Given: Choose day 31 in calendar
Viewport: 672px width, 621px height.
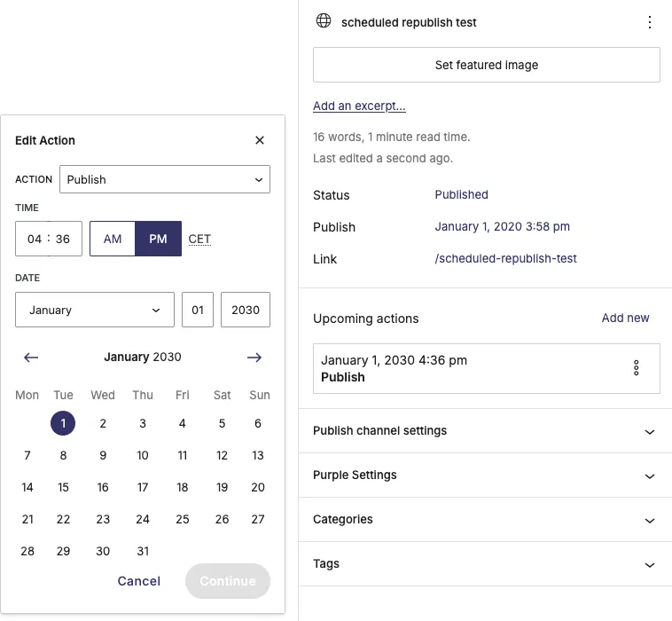Looking at the screenshot, I should (143, 551).
